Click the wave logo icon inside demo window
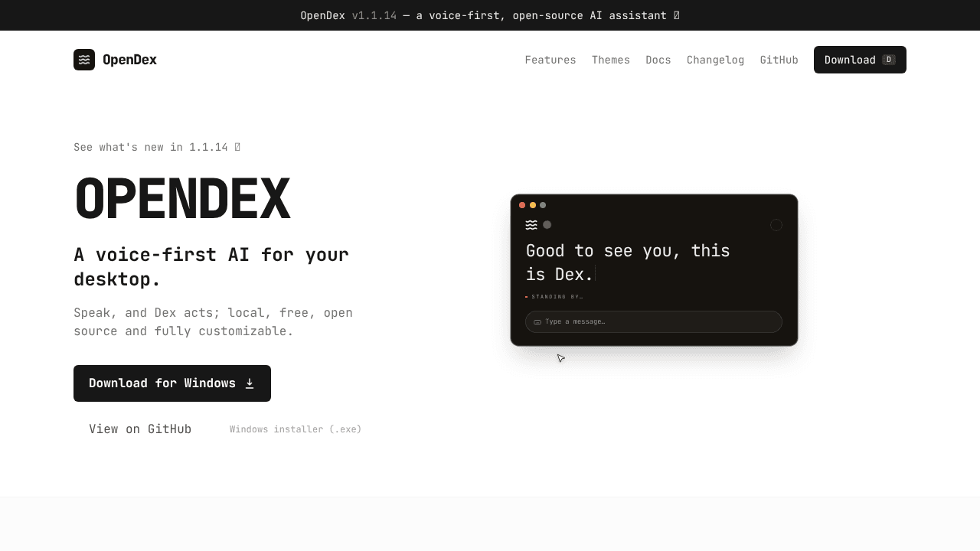The height and width of the screenshot is (551, 980). point(531,225)
